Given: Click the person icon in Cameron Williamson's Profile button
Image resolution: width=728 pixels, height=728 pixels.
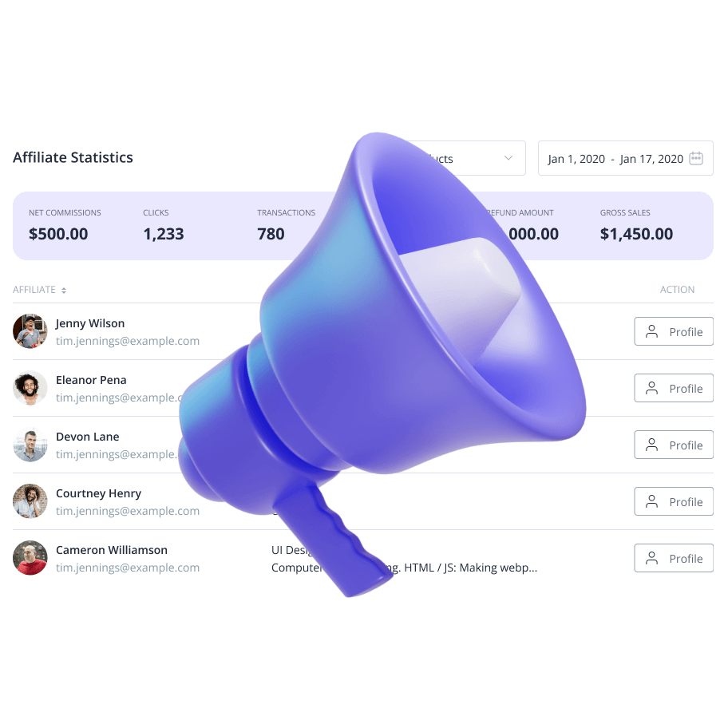Looking at the screenshot, I should pyautogui.click(x=652, y=558).
